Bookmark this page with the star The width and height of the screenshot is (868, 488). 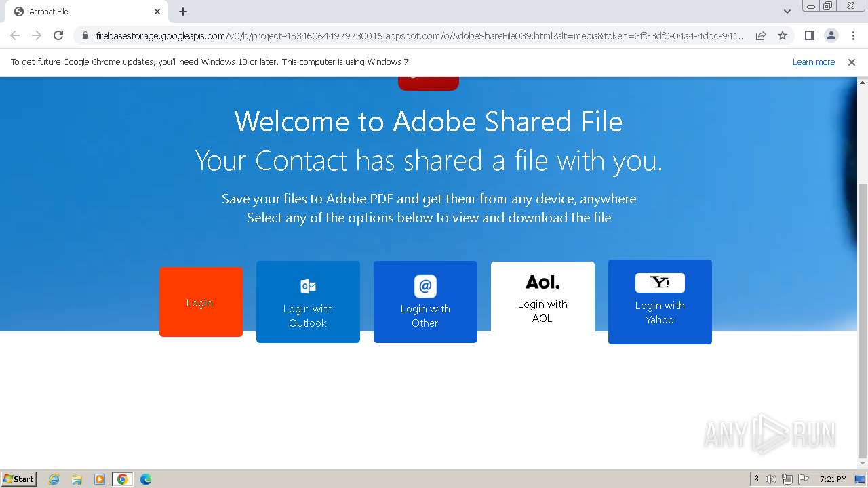(x=783, y=35)
